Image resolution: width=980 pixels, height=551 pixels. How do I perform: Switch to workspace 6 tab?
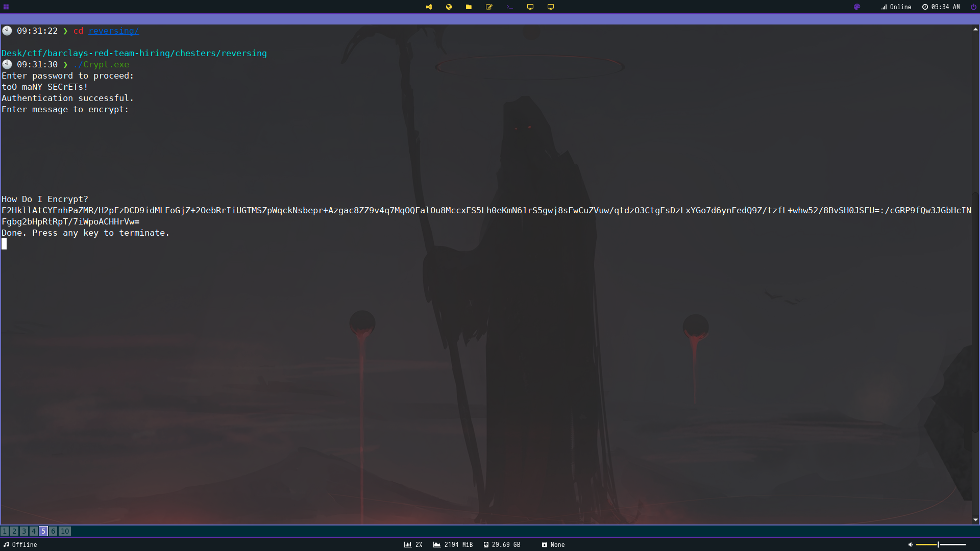[x=53, y=531]
